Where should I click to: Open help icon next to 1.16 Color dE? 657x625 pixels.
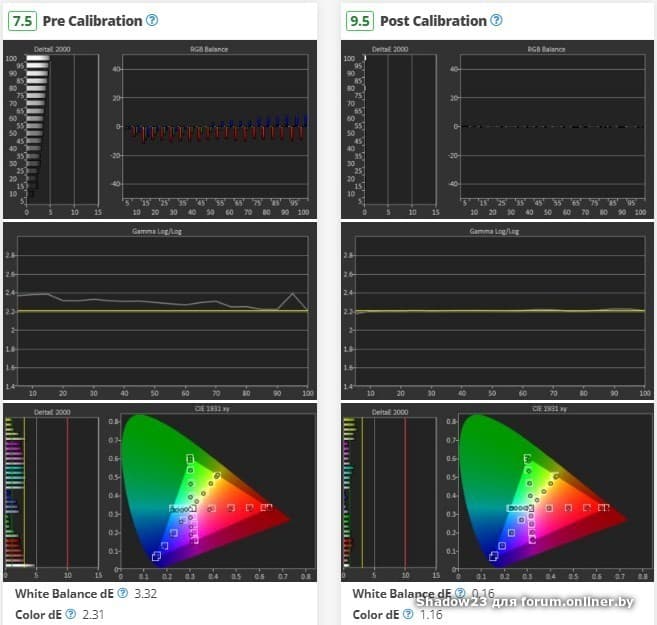408,614
